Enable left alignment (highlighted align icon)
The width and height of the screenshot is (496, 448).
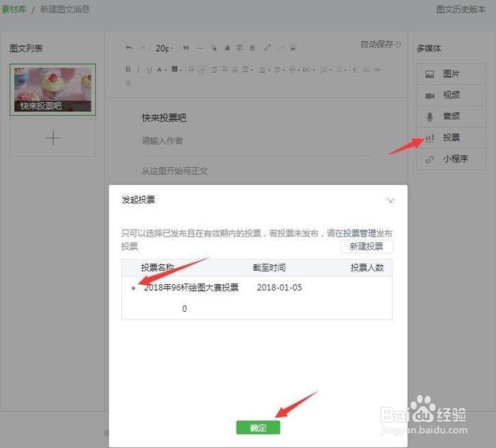[x=203, y=69]
